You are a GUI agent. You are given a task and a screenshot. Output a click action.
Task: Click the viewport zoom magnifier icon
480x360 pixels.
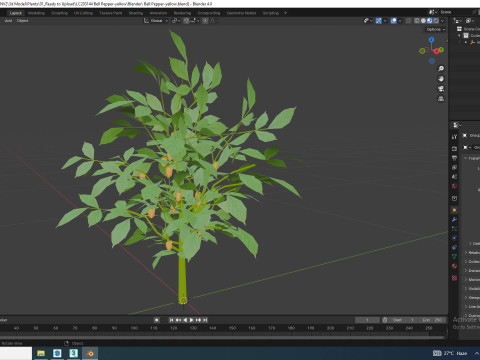441,69
